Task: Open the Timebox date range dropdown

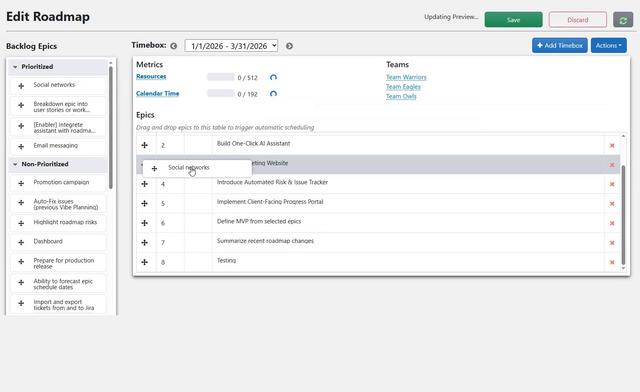Action: tap(231, 46)
